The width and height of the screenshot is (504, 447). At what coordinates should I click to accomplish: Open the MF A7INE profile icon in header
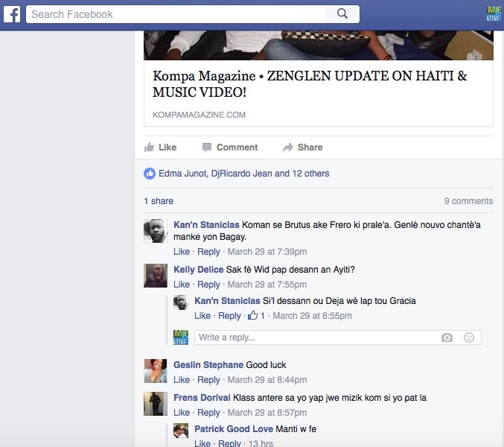point(494,14)
